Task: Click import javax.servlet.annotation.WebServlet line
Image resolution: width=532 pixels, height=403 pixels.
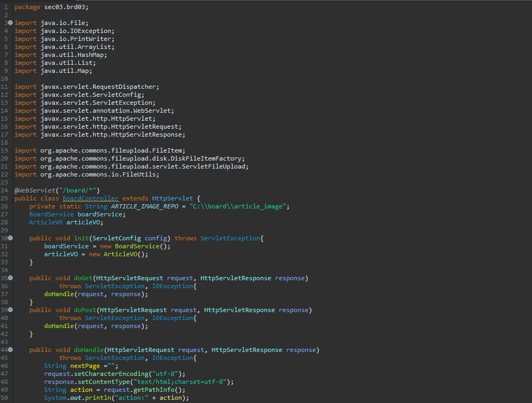Action: tap(94, 111)
